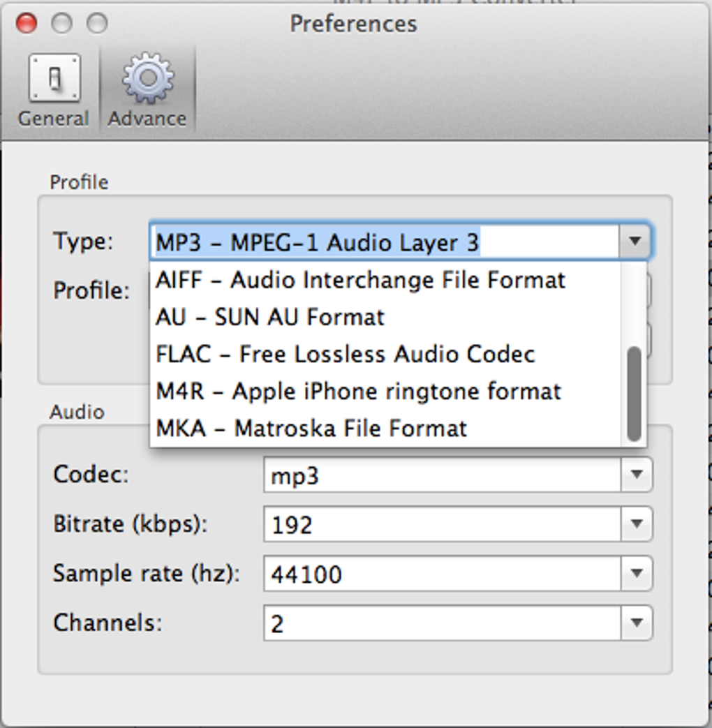
Task: Click the Sample rate field showing 44100
Action: (441, 574)
